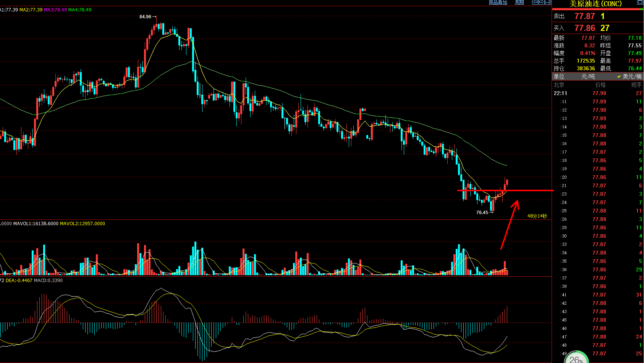The height and width of the screenshot is (363, 644).
Task: Click the 价格 price column header
Action: (x=600, y=85)
